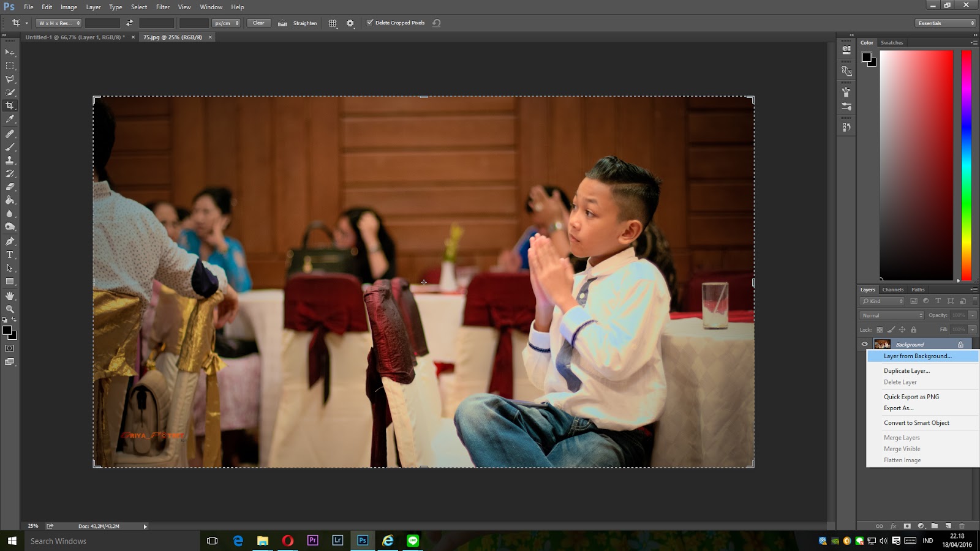The height and width of the screenshot is (551, 980).
Task: Toggle lock transparent pixels
Action: pos(880,330)
